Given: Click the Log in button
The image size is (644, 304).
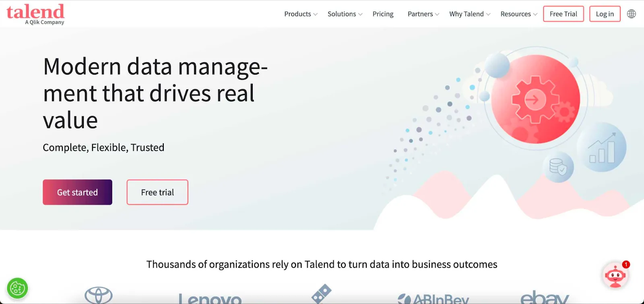Looking at the screenshot, I should pyautogui.click(x=605, y=14).
